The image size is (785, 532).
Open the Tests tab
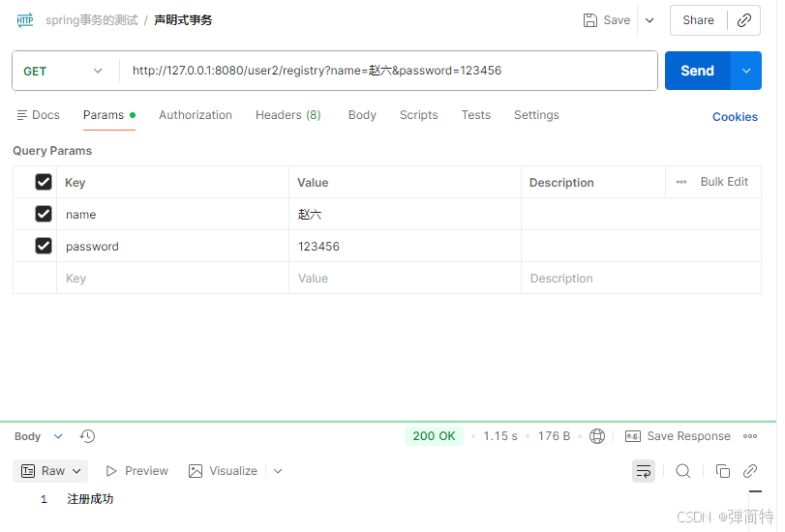475,115
